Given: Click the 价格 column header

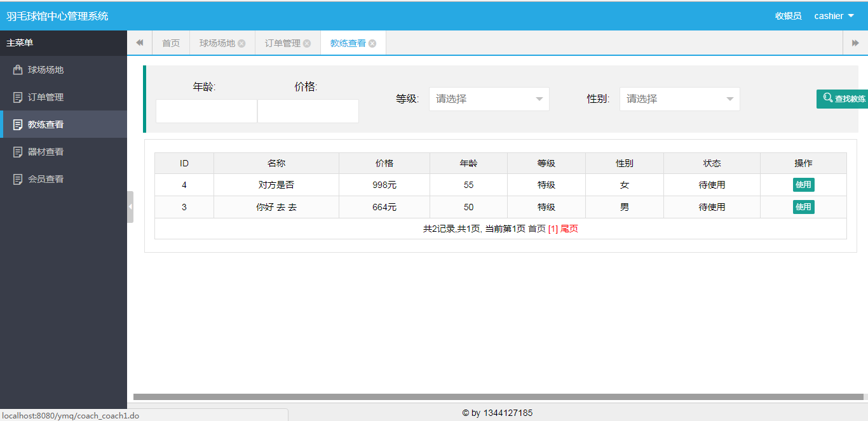Looking at the screenshot, I should coord(384,163).
